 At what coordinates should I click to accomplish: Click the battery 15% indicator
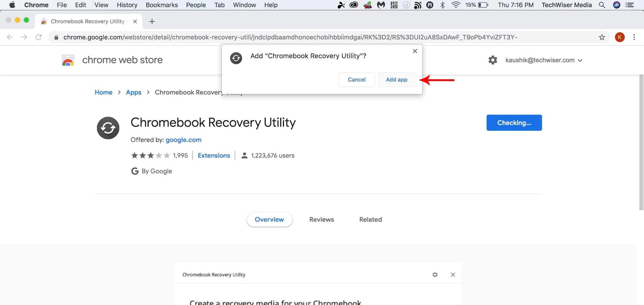(477, 5)
